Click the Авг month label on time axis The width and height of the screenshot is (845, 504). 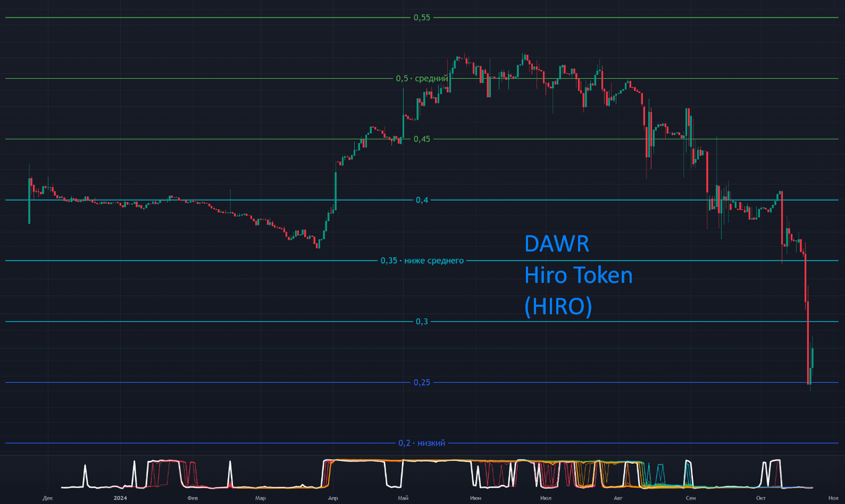[619, 498]
